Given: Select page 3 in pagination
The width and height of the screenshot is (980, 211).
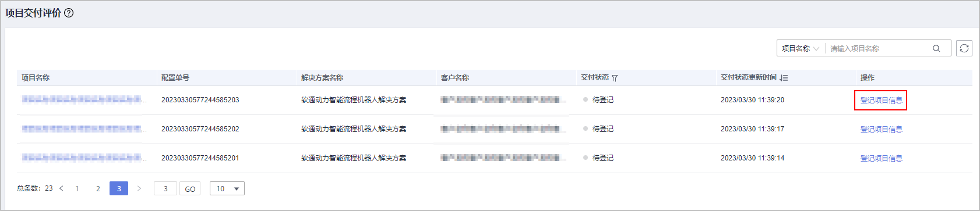Looking at the screenshot, I should click(119, 188).
